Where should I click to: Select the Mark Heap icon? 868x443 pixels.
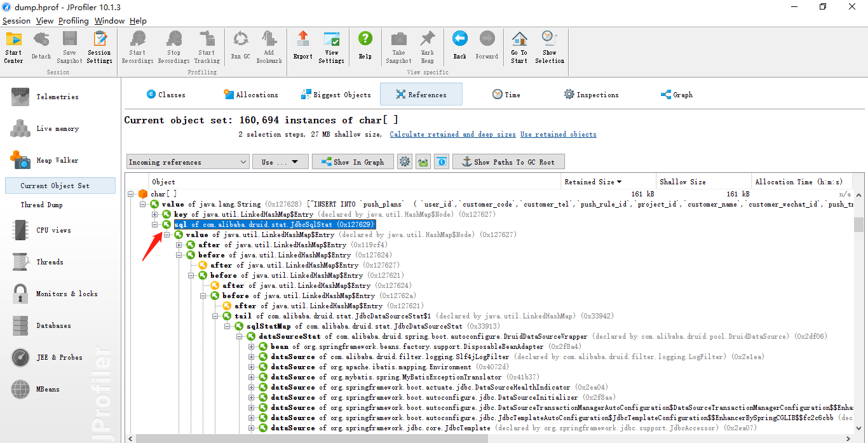(x=427, y=44)
